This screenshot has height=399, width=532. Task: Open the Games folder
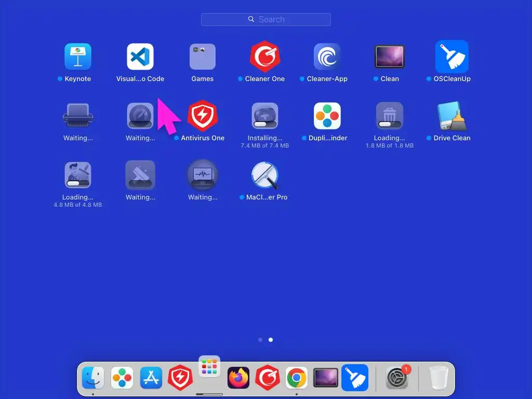(x=203, y=56)
